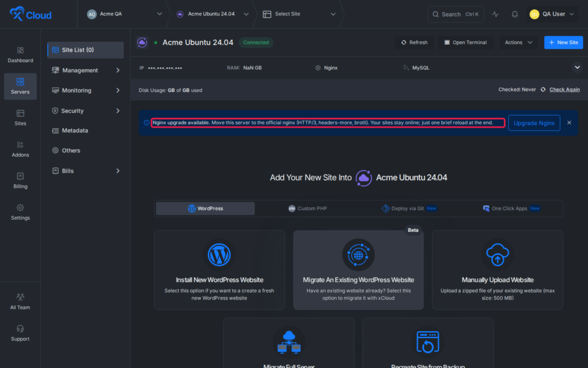588x368 pixels.
Task: Click the Install New WordPress Website icon
Action: pos(219,255)
